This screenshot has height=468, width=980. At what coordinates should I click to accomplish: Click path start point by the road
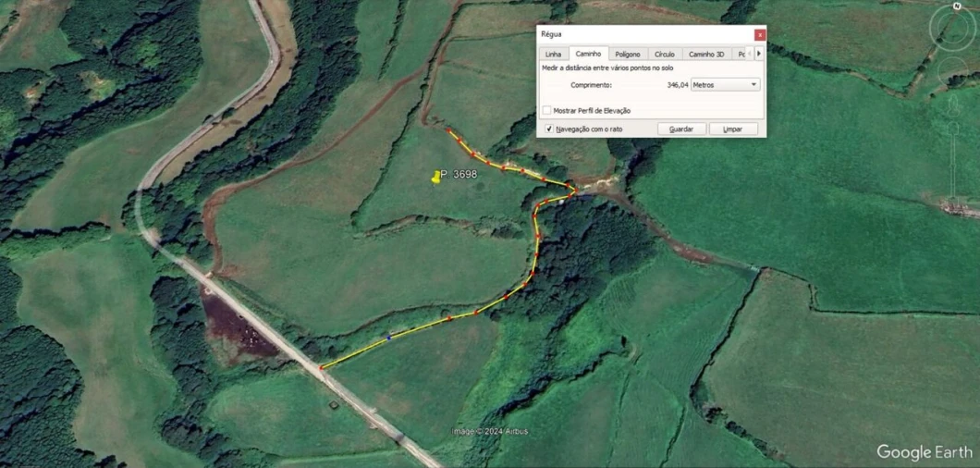pyautogui.click(x=322, y=368)
